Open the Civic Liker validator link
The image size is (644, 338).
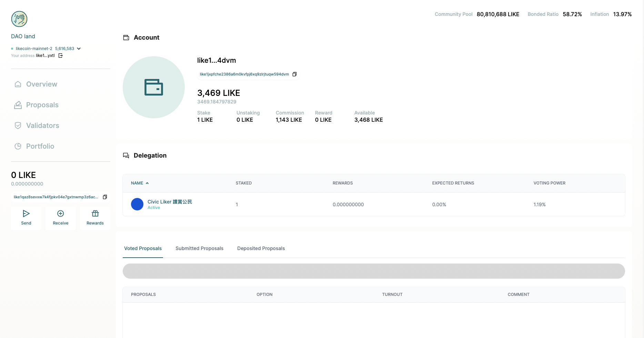170,202
